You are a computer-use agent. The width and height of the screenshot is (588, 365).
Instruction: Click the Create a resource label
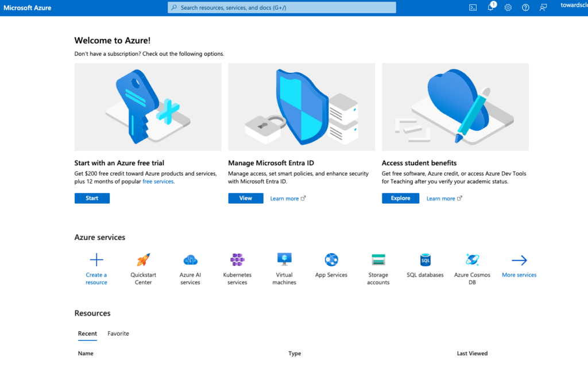click(96, 278)
